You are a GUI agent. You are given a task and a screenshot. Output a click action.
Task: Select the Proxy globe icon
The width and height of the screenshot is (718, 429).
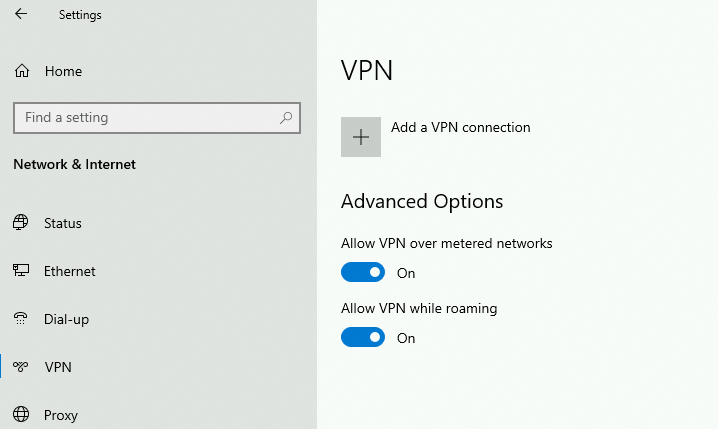21,415
